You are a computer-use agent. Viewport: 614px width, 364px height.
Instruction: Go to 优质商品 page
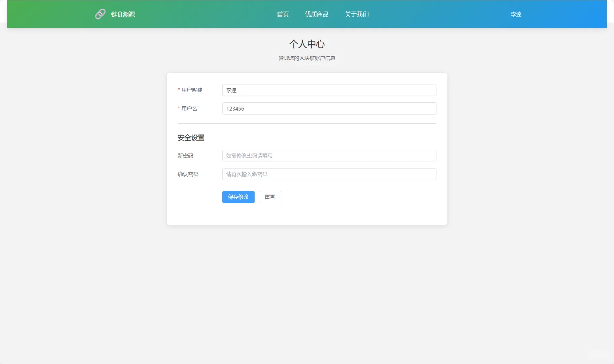pyautogui.click(x=317, y=14)
